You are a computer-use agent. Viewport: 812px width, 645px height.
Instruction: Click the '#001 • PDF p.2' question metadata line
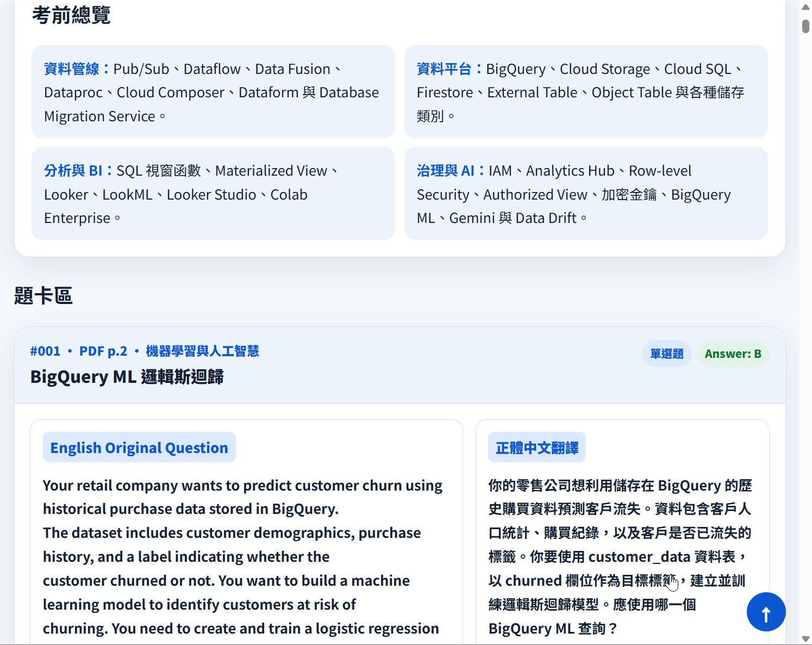145,351
